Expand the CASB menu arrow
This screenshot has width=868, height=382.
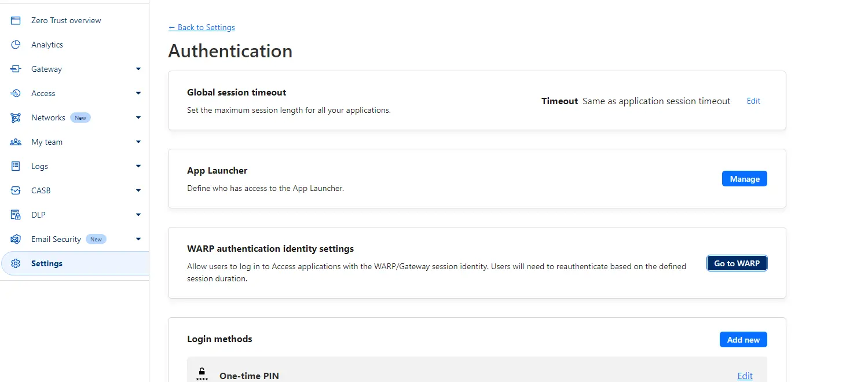point(138,190)
